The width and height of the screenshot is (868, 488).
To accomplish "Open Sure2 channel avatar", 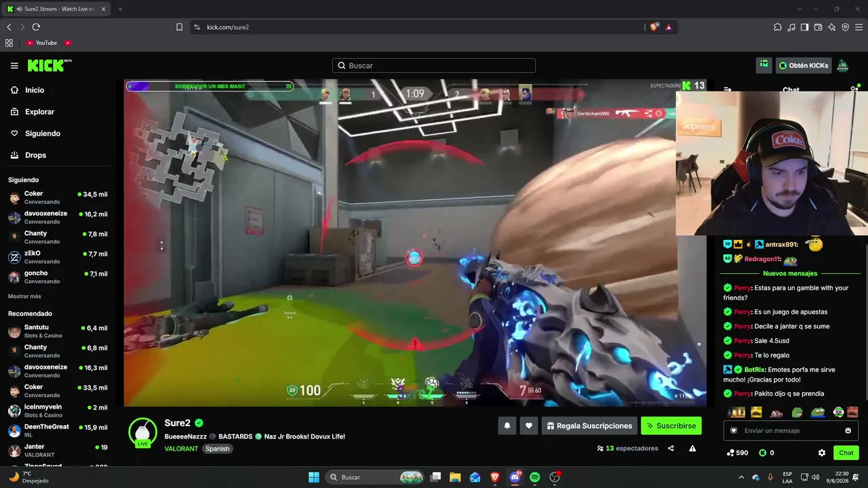I will click(143, 432).
